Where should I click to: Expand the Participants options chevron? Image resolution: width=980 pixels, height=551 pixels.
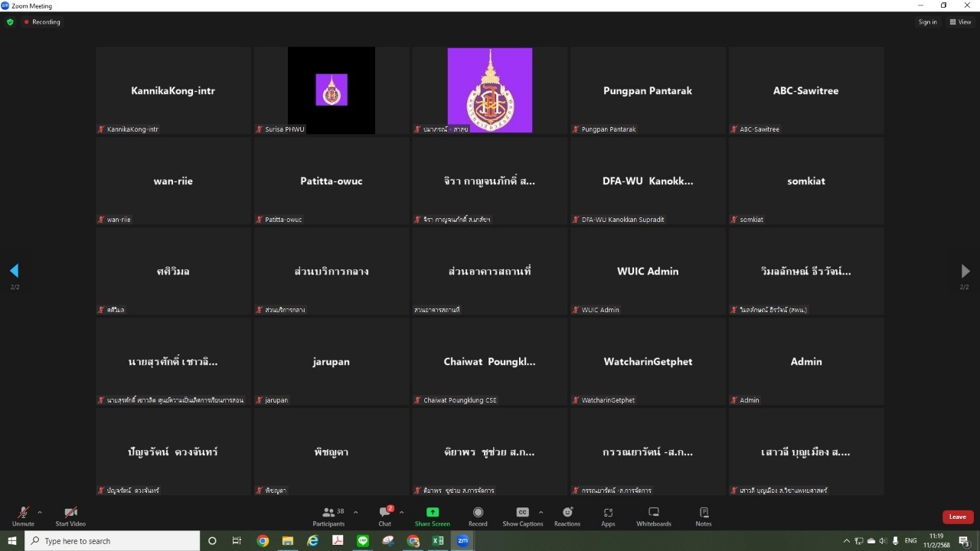(355, 512)
